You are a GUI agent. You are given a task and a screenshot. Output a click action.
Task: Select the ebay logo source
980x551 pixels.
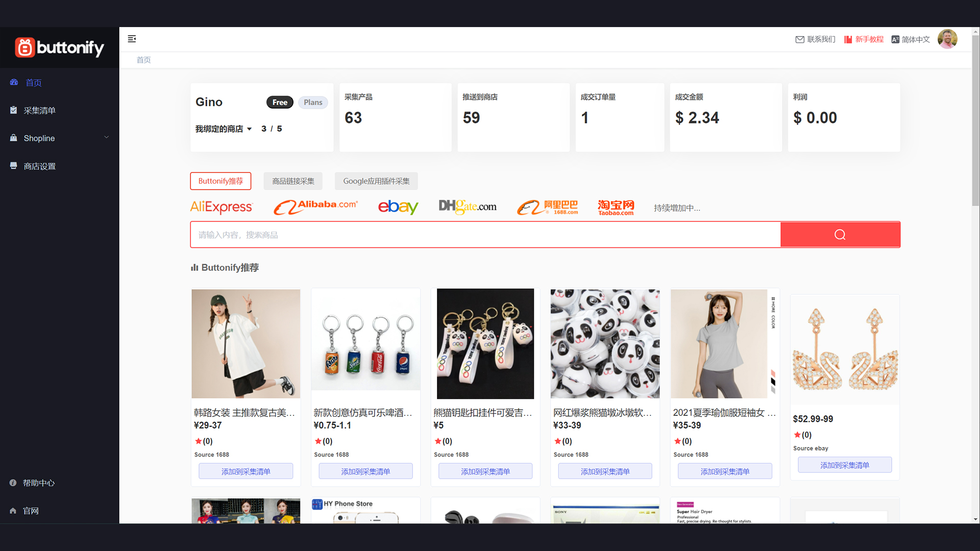pos(398,207)
